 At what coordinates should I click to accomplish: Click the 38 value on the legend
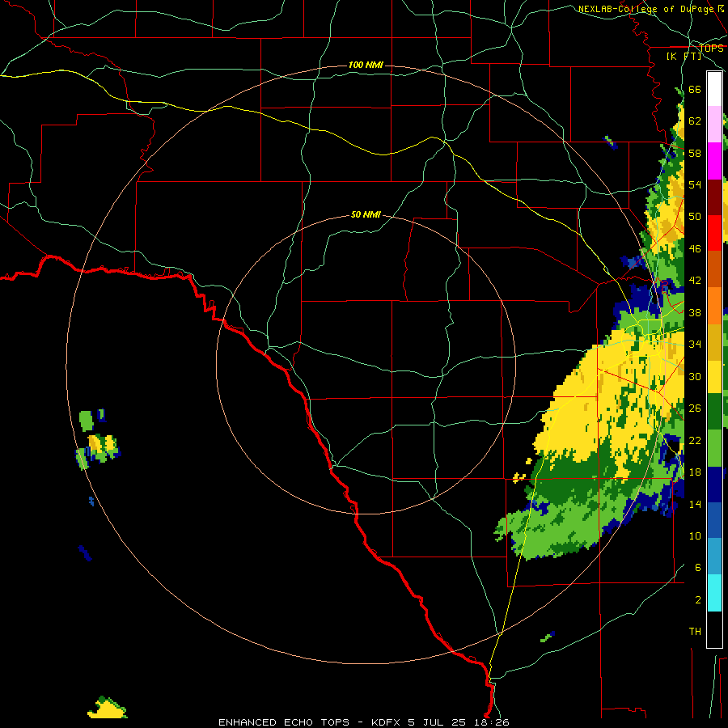point(695,312)
